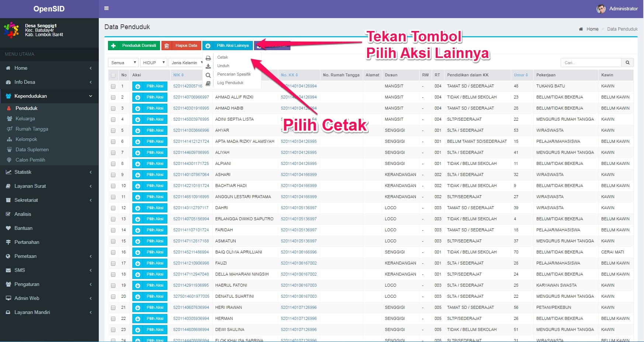Open the Jenis Kelamin dropdown
644x342 pixels.
tap(187, 63)
